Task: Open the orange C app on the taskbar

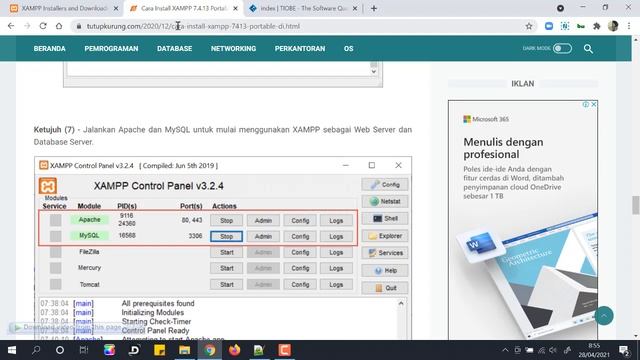Action: coord(284,350)
